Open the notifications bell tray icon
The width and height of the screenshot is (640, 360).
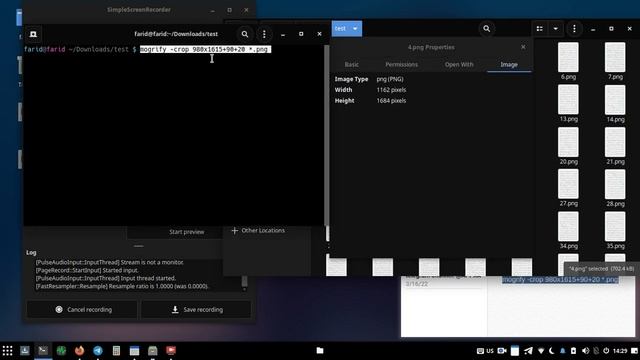562,351
